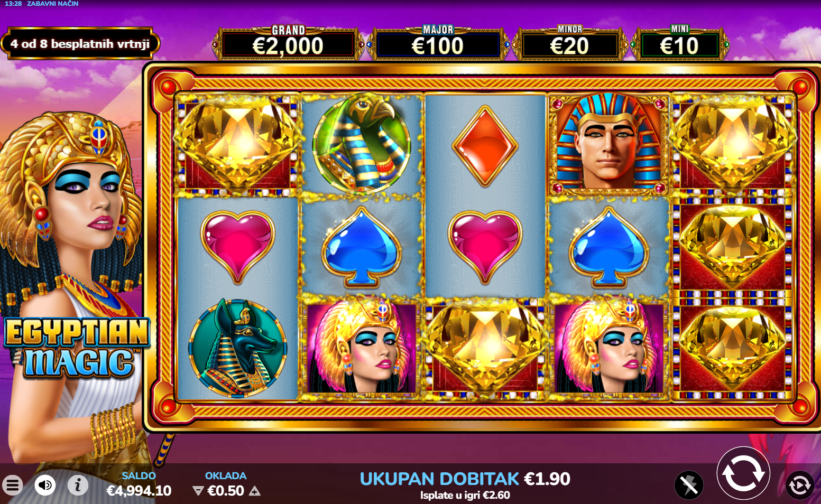Open the info paytable icon
The image size is (821, 504).
point(78,484)
